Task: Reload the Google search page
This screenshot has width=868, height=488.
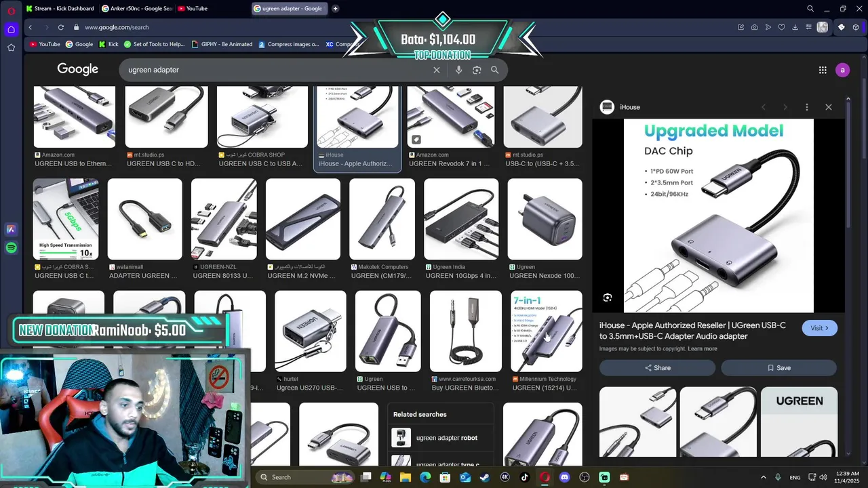Action: pos(60,27)
